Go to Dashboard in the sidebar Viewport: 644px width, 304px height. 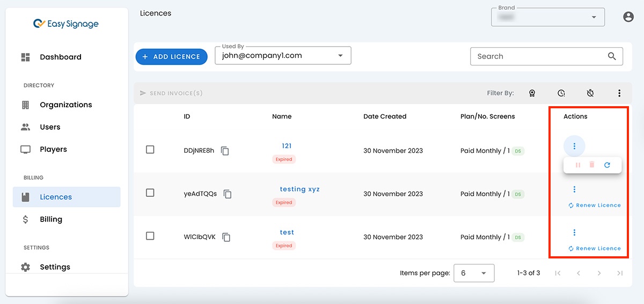[x=60, y=57]
